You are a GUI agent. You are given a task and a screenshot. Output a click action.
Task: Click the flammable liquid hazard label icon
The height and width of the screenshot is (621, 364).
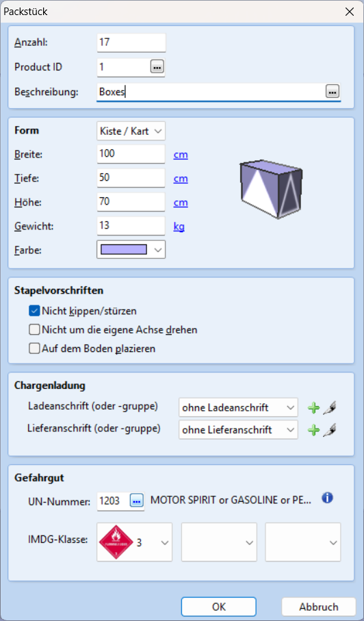point(116,542)
